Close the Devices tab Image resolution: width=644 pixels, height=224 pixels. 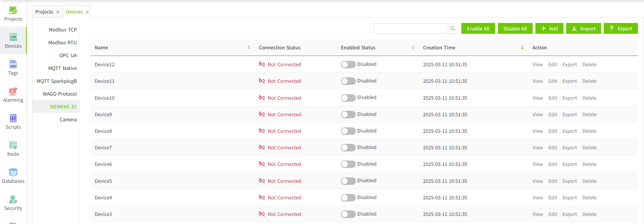(x=87, y=12)
